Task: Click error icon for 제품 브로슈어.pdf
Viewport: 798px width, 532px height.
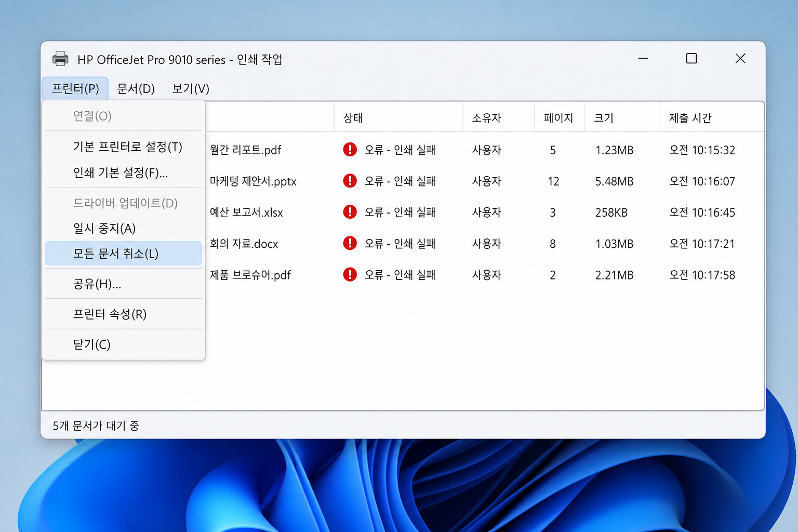Action: (x=350, y=274)
